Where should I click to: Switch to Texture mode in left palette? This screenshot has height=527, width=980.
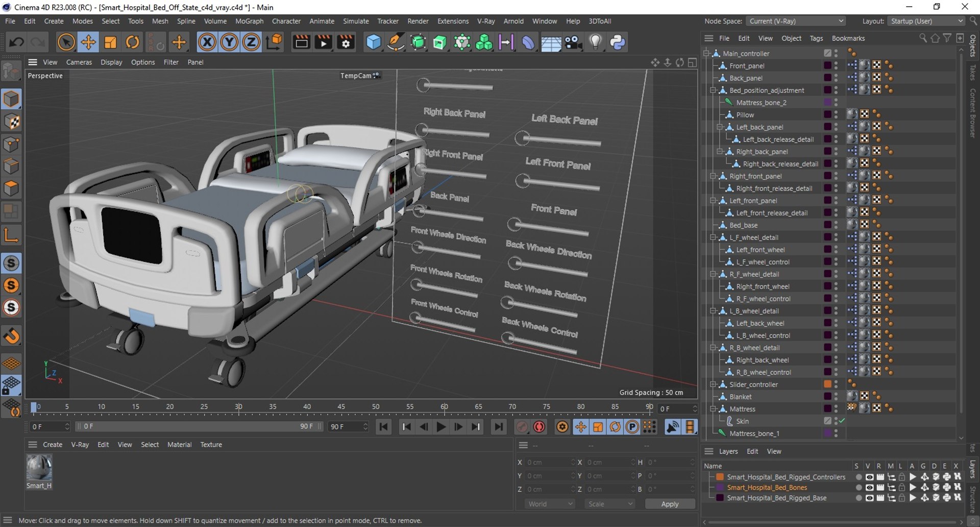coord(11,122)
